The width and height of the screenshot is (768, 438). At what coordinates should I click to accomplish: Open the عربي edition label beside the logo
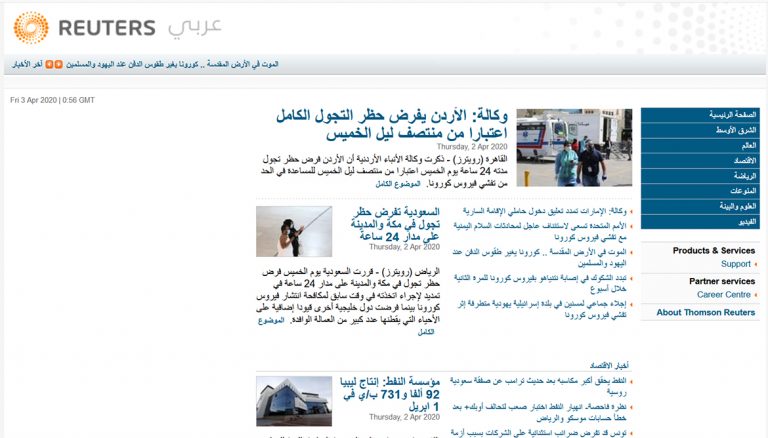[195, 27]
